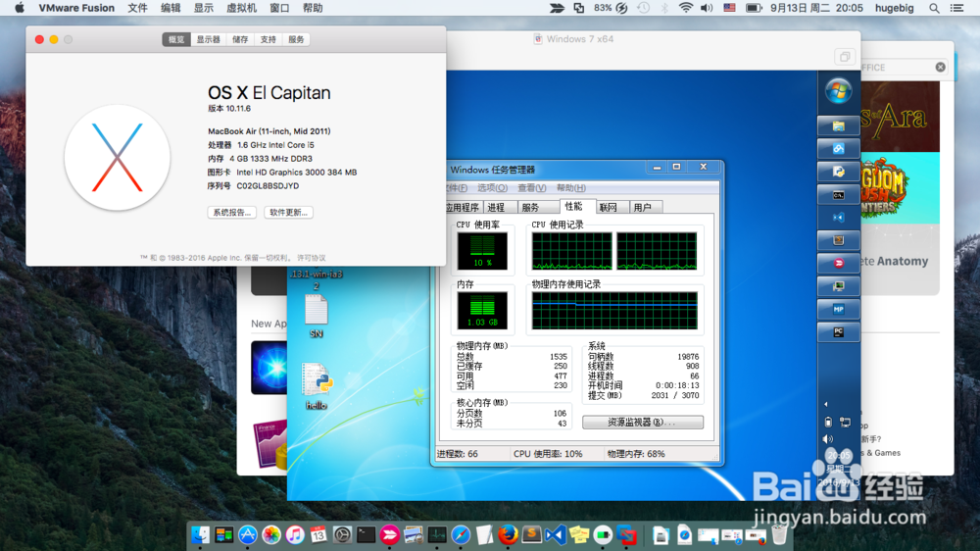
Task: Open Calendar in the Dock
Action: (318, 534)
